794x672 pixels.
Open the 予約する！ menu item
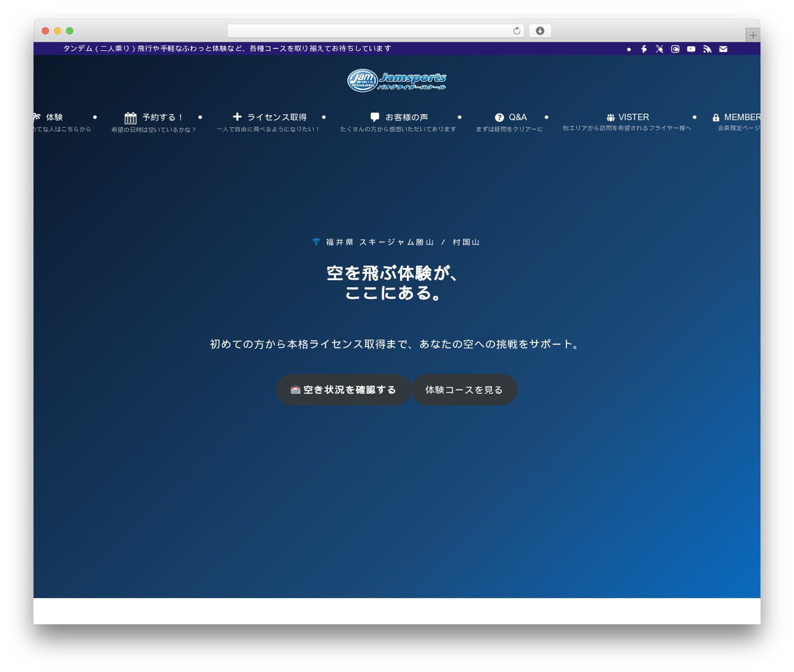[163, 117]
